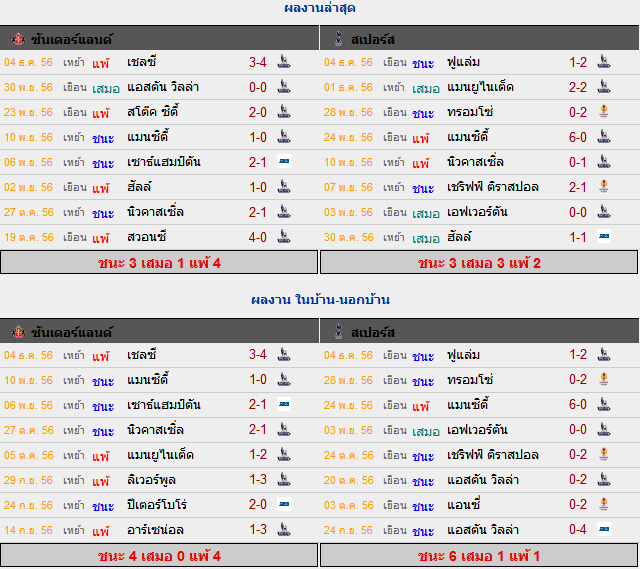Screen dimensions: 640x569
Task: Click Sunderland crest in ผลงานล่าสุด table header
Action: (18, 39)
